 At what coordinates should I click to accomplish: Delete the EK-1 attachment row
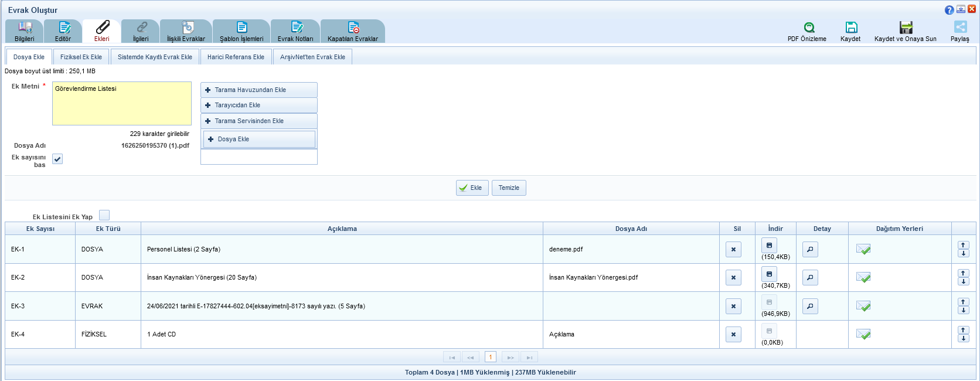[733, 249]
